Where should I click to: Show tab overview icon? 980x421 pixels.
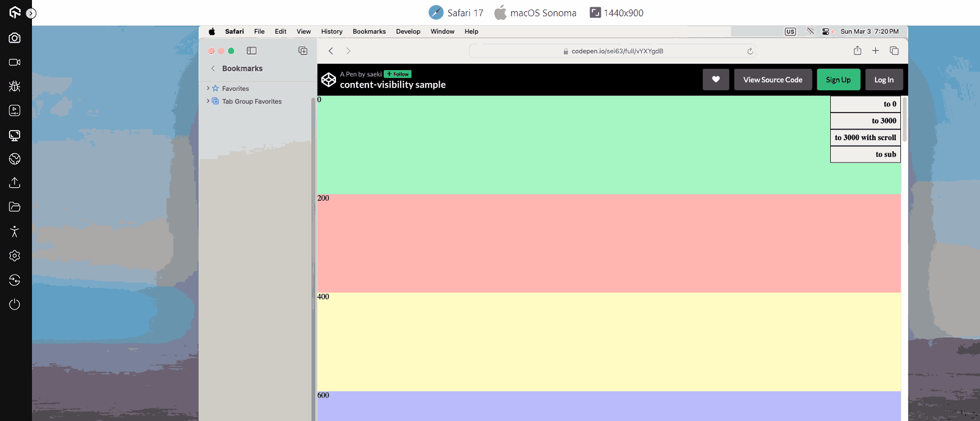click(x=894, y=51)
